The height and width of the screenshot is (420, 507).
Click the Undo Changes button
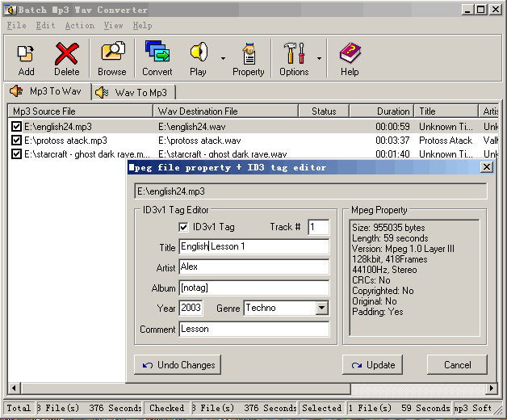pyautogui.click(x=178, y=364)
